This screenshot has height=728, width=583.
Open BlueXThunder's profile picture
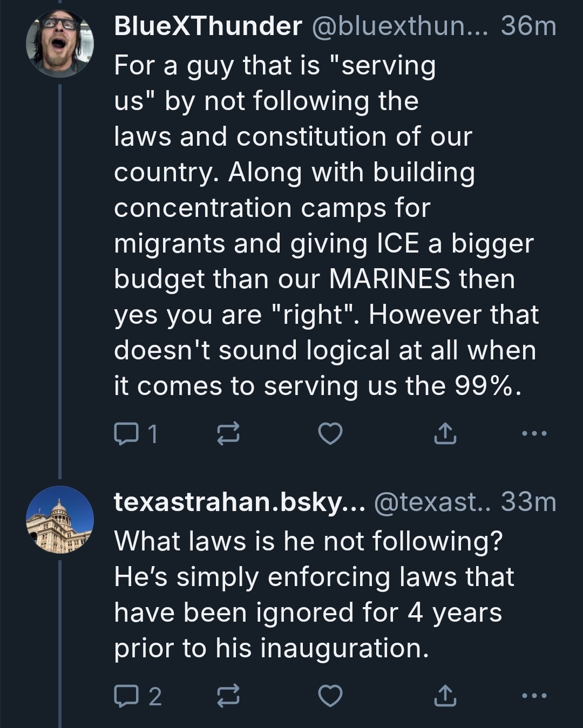coord(59,43)
